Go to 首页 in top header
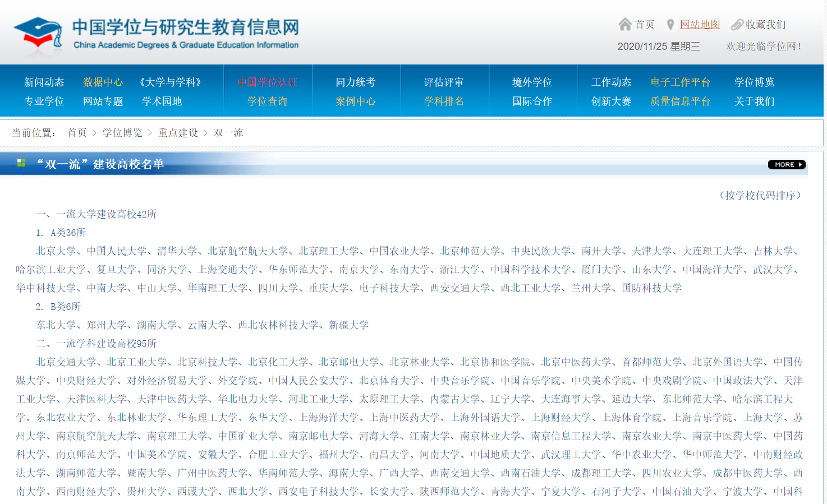Viewport: 827px width, 504px height. pyautogui.click(x=644, y=25)
